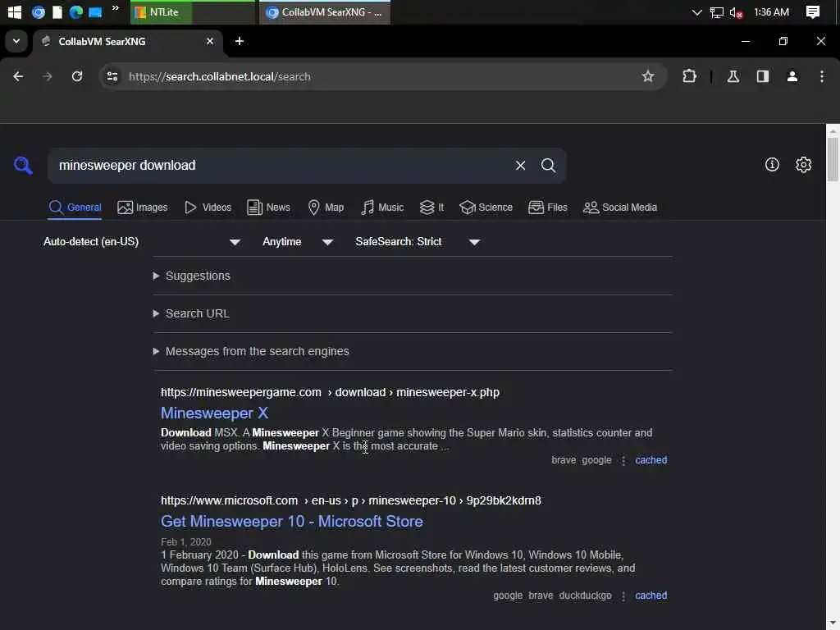
Task: Open the Extensions puzzle menu
Action: (689, 76)
